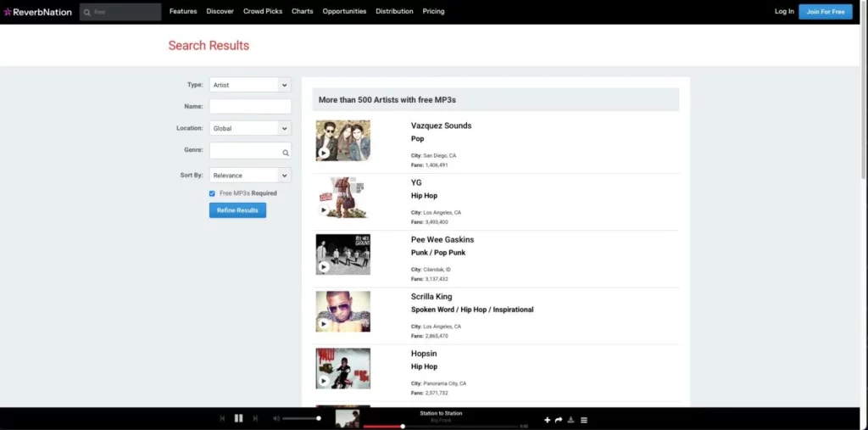
Task: Play YG via thumbnail play icon
Action: (324, 210)
